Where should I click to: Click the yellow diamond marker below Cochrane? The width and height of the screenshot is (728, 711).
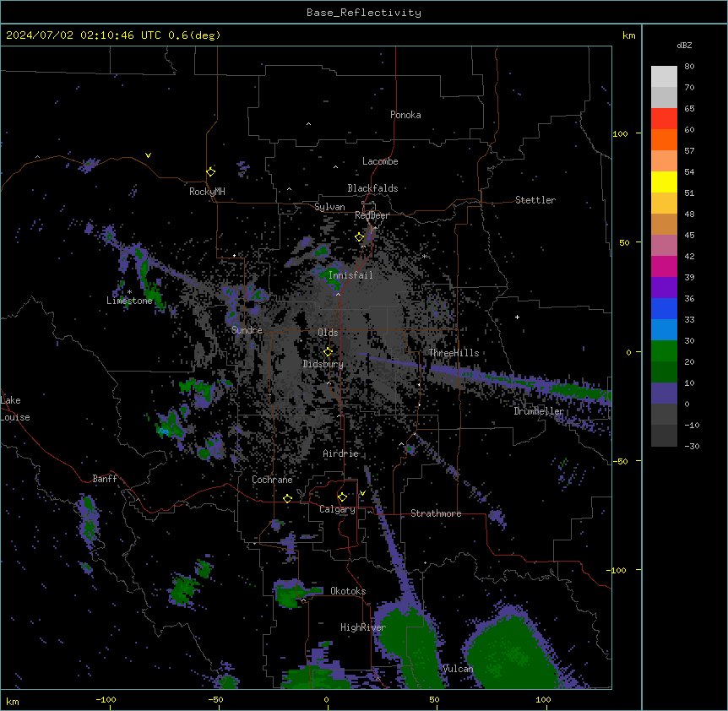pyautogui.click(x=287, y=498)
